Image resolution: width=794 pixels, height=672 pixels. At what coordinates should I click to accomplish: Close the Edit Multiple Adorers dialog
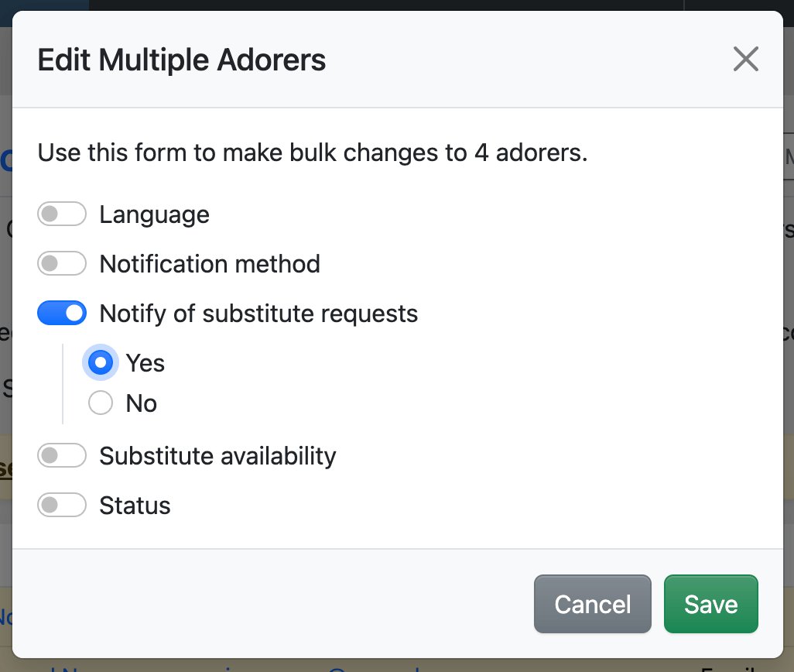pos(745,60)
